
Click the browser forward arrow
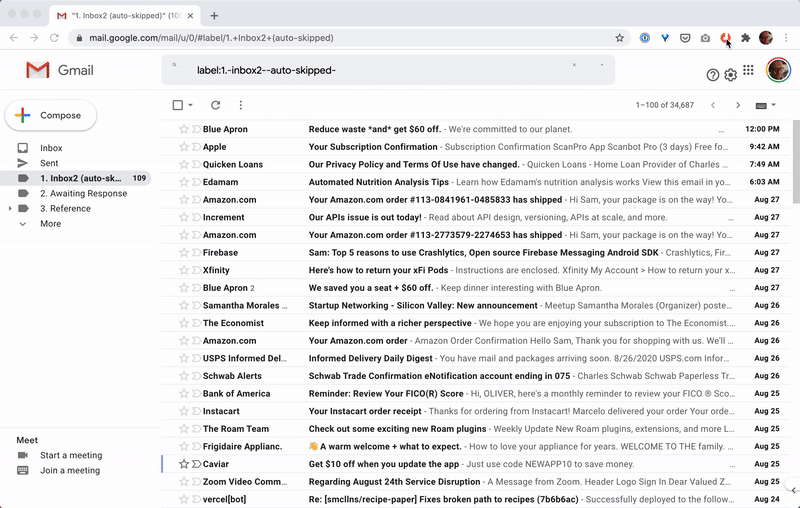click(34, 38)
